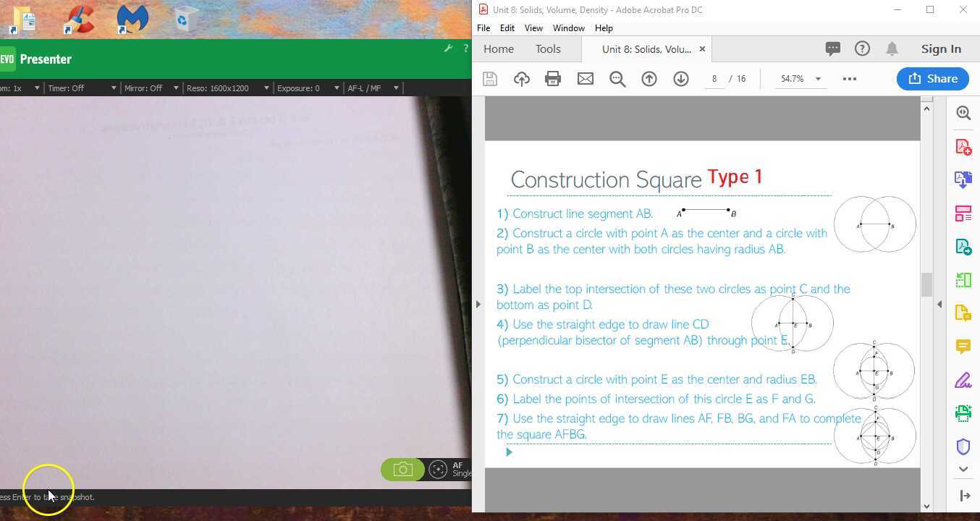This screenshot has height=521, width=980.
Task: Open the Comment tool in the right pane
Action: click(963, 347)
